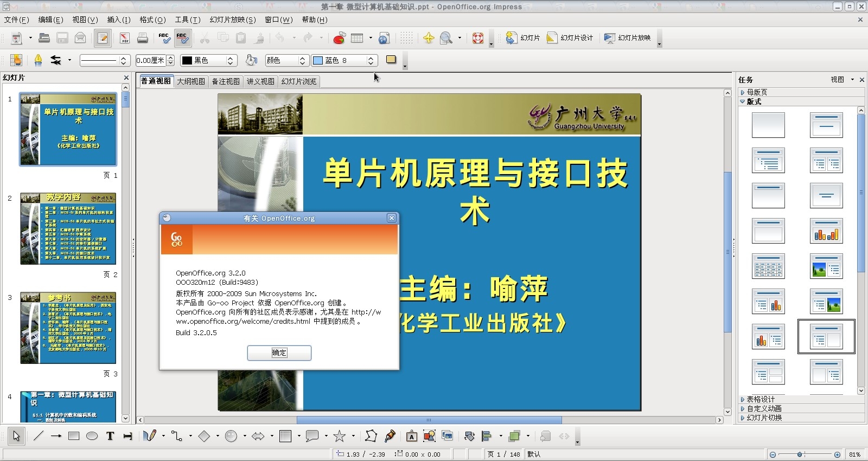Image resolution: width=868 pixels, height=461 pixels.
Task: Expand the 自定义动画 task section
Action: coord(764,408)
